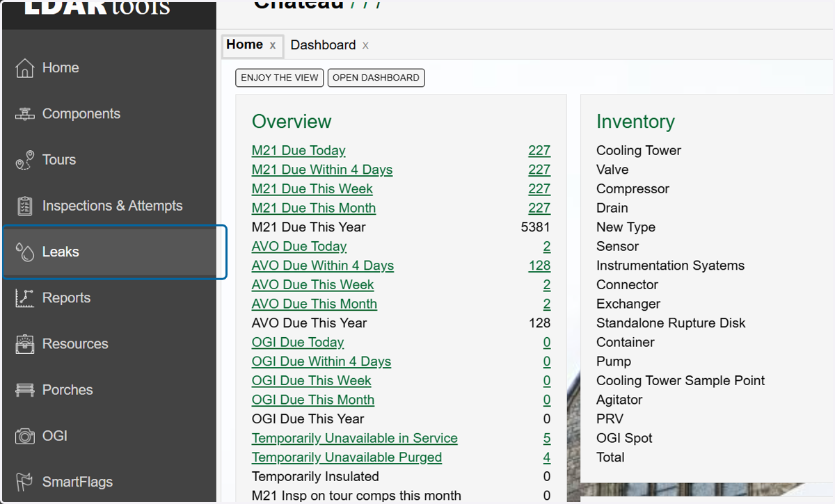
Task: Click the Inventory section heading
Action: point(635,122)
